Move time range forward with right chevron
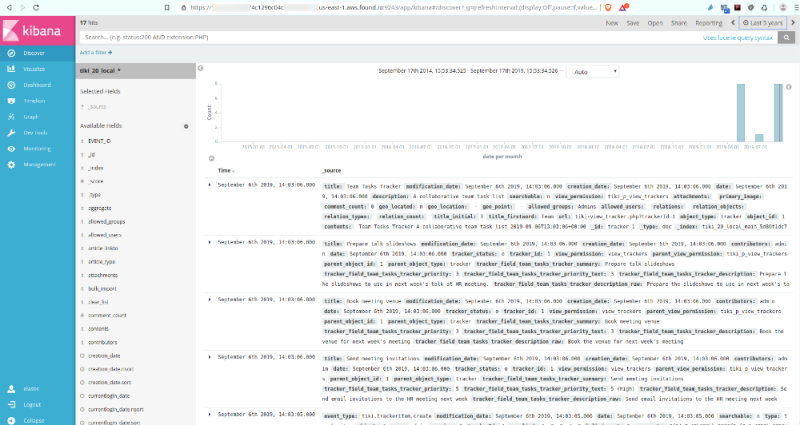This screenshot has width=800, height=425. 792,22
